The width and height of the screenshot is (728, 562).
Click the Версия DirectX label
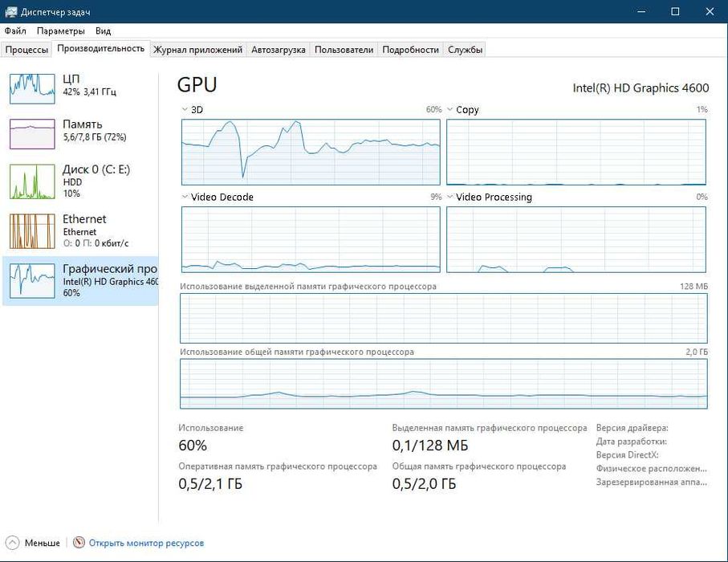tap(627, 454)
